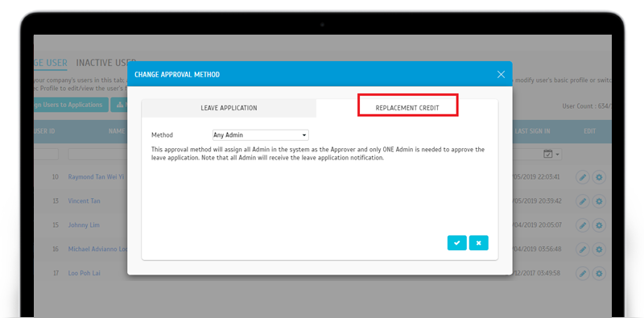Open Vincent Tan user link
Image resolution: width=644 pixels, height=318 pixels.
click(x=85, y=201)
